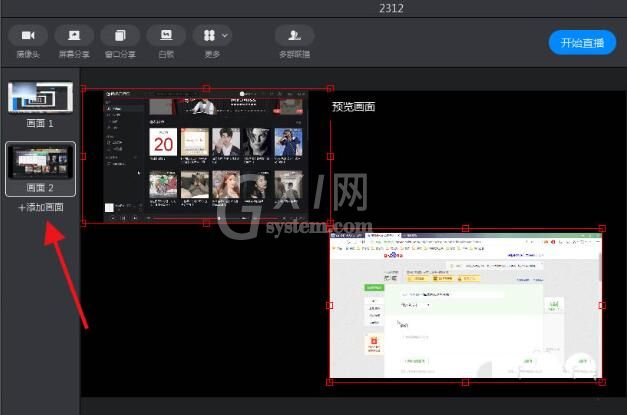
Task: Open the 屏幕分享 screen share tool
Action: (x=74, y=36)
